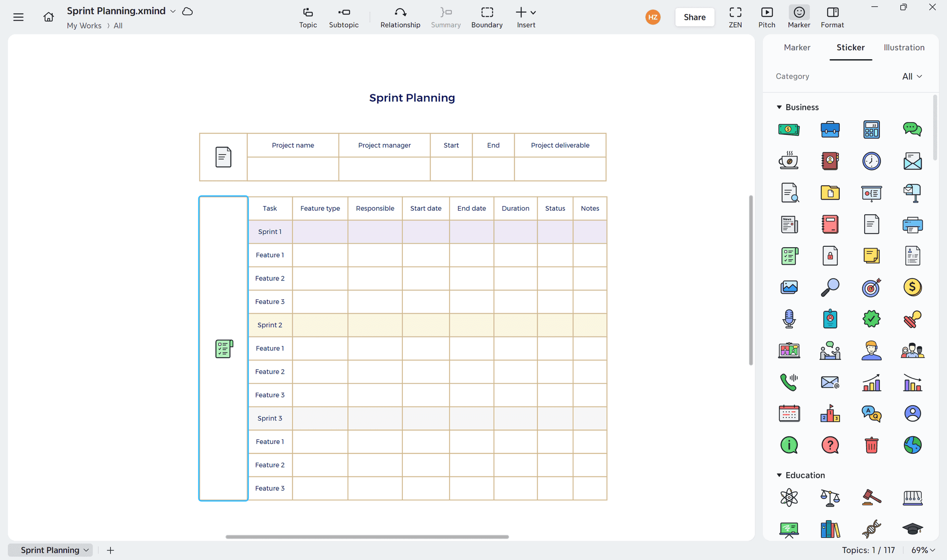Click the cloud sync icon
Image resolution: width=947 pixels, height=560 pixels.
click(187, 11)
